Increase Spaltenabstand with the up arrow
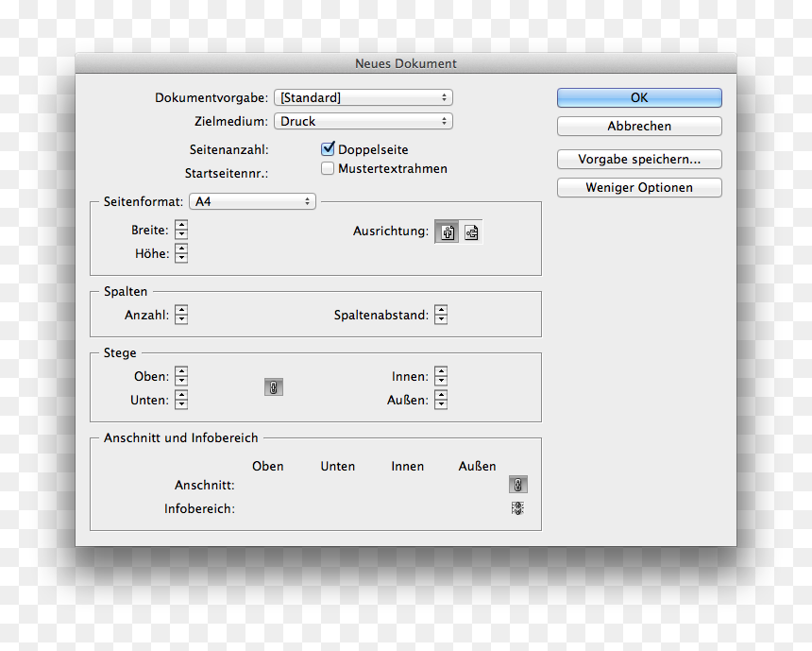 coord(441,309)
